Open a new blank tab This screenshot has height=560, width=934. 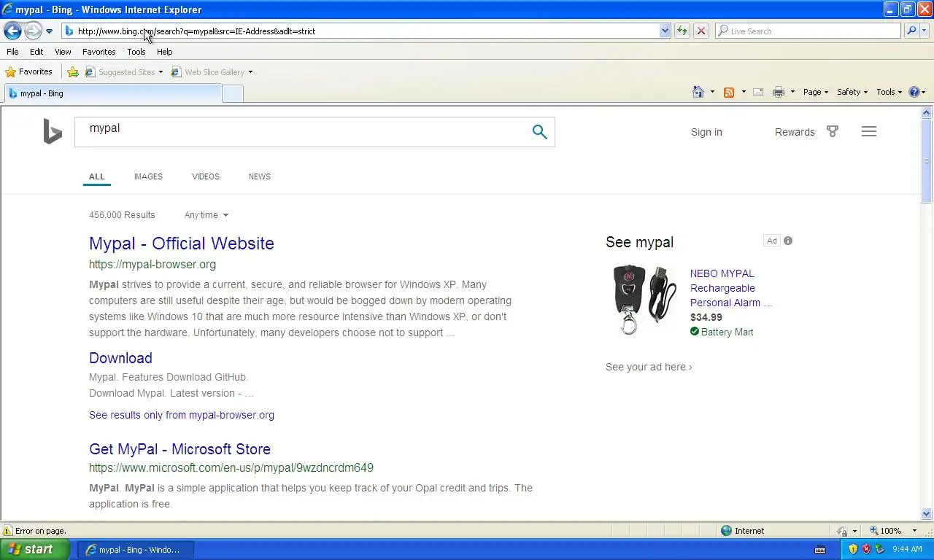coord(233,93)
